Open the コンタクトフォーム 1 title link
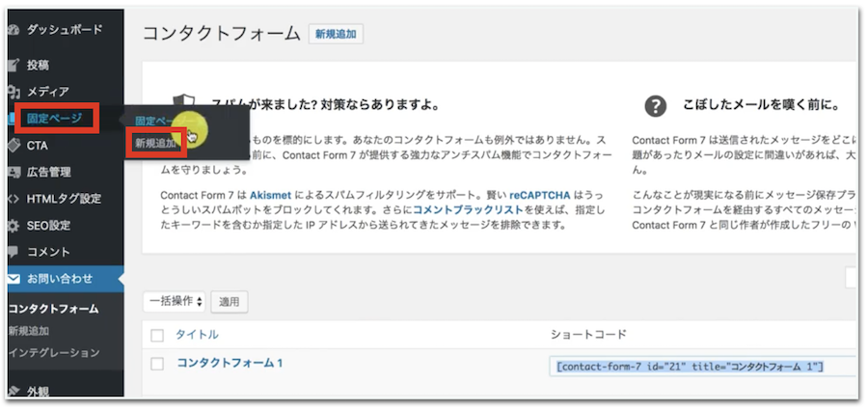868x411 pixels. 229,363
